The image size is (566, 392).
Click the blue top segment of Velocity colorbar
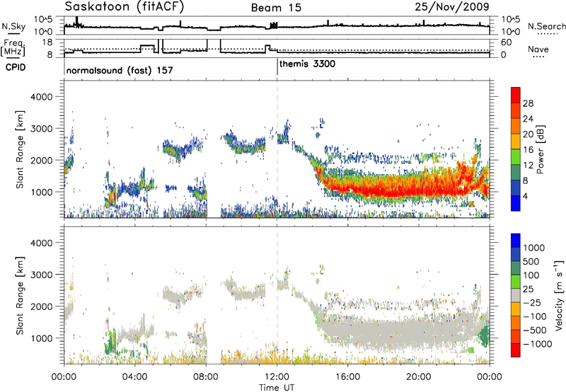(516, 241)
